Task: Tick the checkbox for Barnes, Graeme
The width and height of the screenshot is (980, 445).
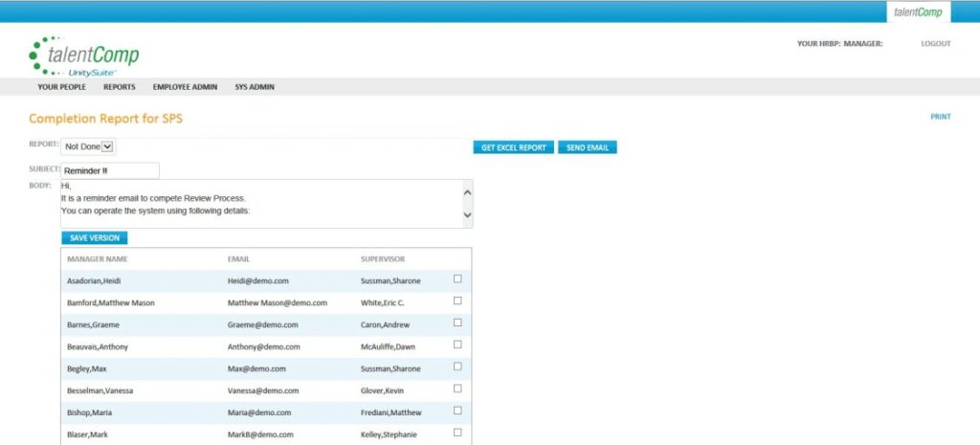Action: click(x=457, y=323)
